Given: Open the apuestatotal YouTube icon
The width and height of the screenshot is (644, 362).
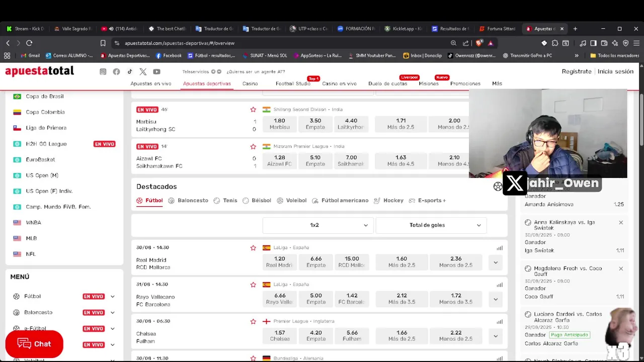Looking at the screenshot, I should 156,72.
